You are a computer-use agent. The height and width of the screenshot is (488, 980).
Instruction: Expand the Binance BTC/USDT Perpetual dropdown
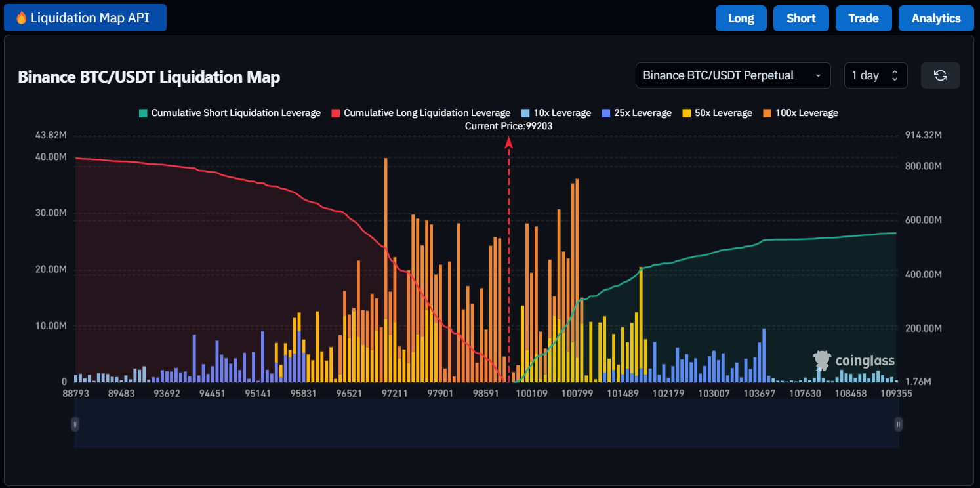733,75
